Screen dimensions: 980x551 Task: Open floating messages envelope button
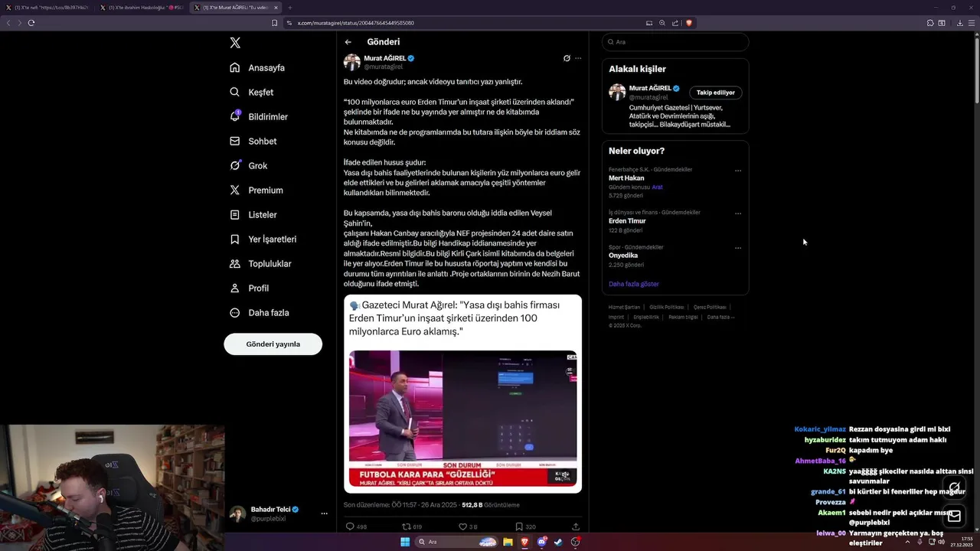point(954,517)
